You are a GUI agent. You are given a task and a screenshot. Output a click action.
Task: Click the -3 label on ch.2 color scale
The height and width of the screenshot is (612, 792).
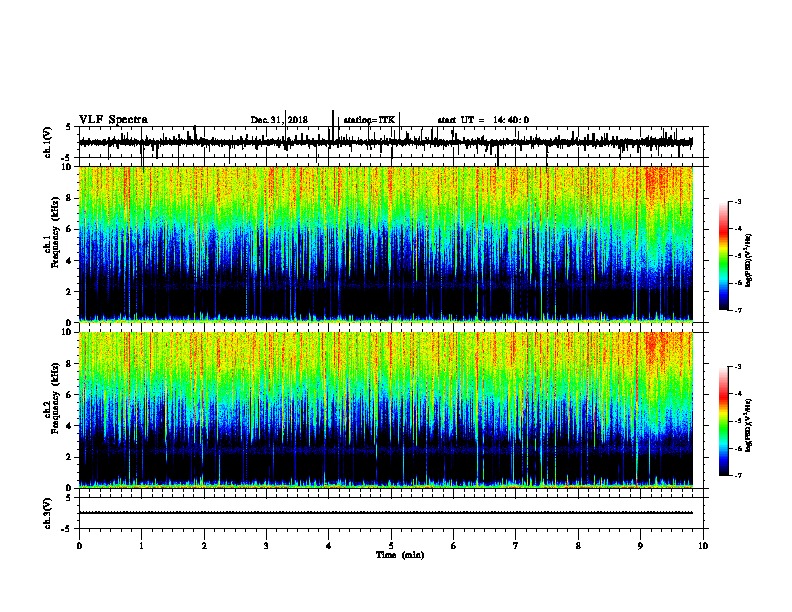coord(738,367)
